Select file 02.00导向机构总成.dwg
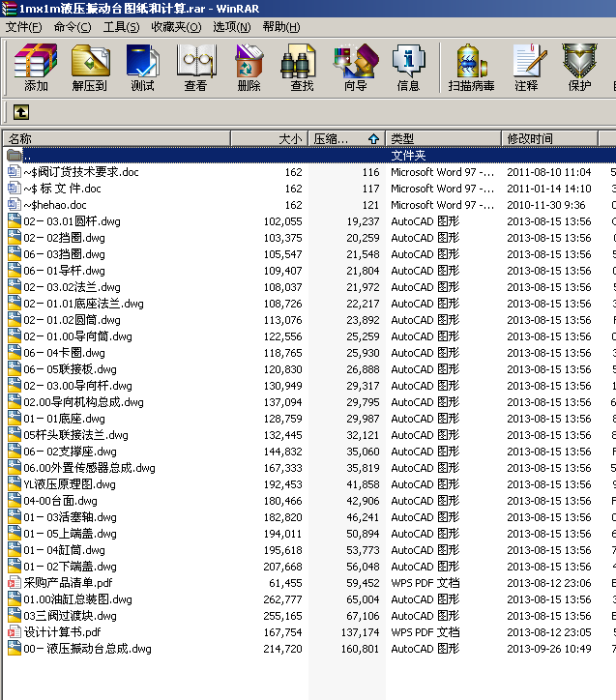The width and height of the screenshot is (616, 700). point(83,402)
